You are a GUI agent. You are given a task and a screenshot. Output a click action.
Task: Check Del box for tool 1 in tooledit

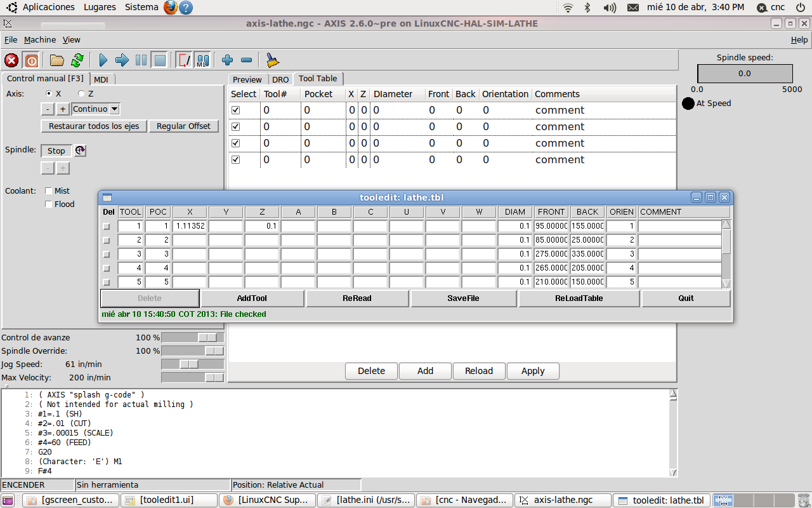[x=107, y=226]
